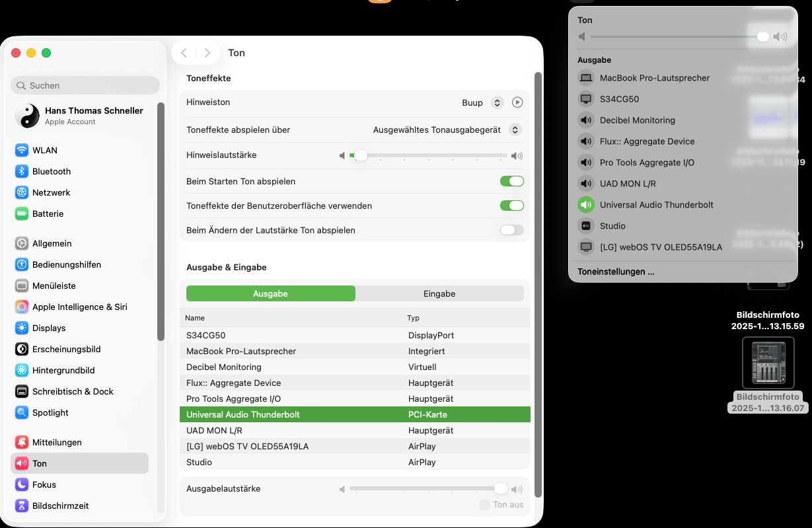Enable Beim Ändern der Lautstärke Ton abspielen

point(512,230)
